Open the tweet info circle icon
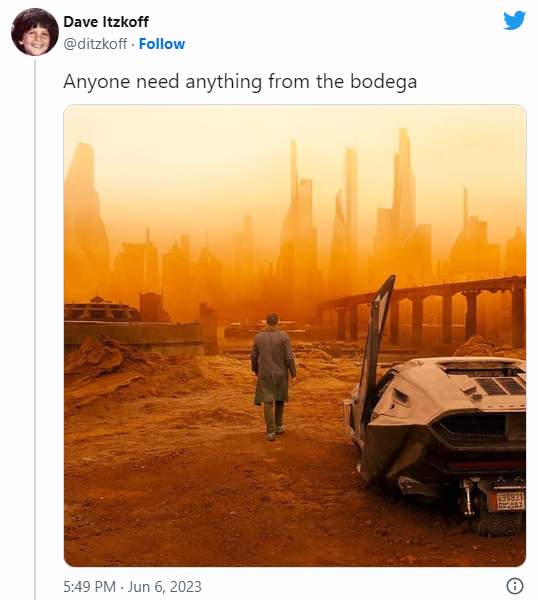This screenshot has height=600, width=538. 515,585
